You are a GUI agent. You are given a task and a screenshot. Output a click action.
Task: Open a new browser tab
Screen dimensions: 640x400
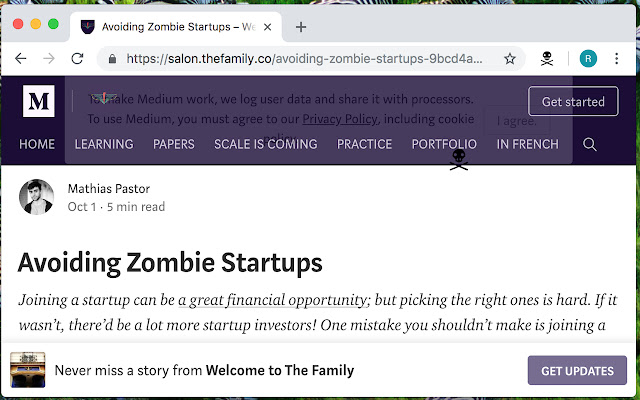[x=301, y=27]
